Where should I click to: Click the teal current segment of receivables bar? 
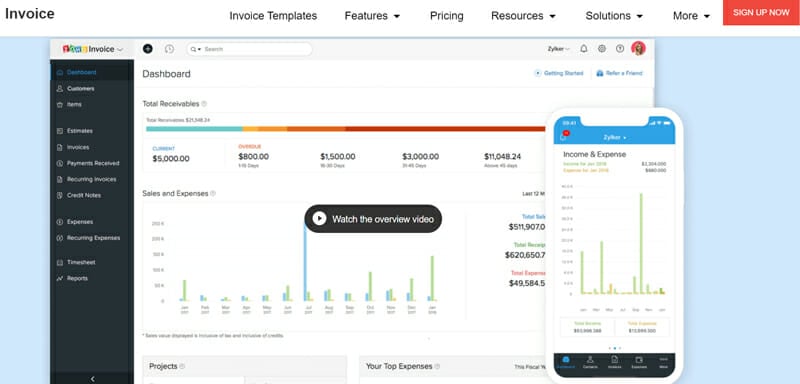[x=194, y=129]
